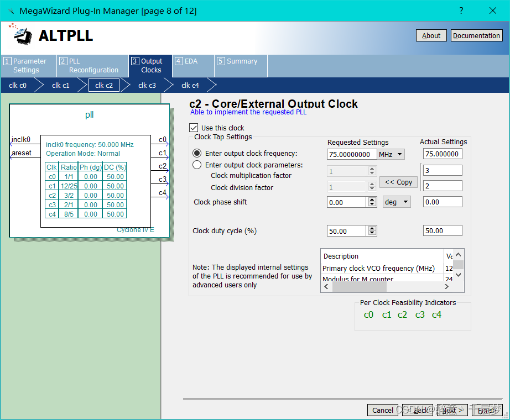The height and width of the screenshot is (420, 510).
Task: Uncheck the Use this clock checkbox
Action: coord(194,128)
